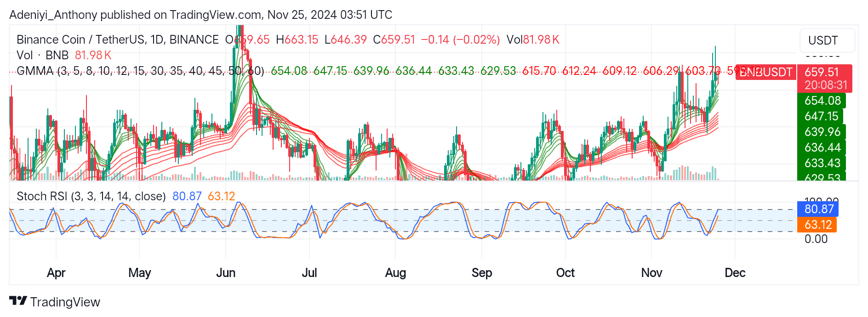Click the Sep label on time axis
Screen dimensions: 868x317
point(482,273)
